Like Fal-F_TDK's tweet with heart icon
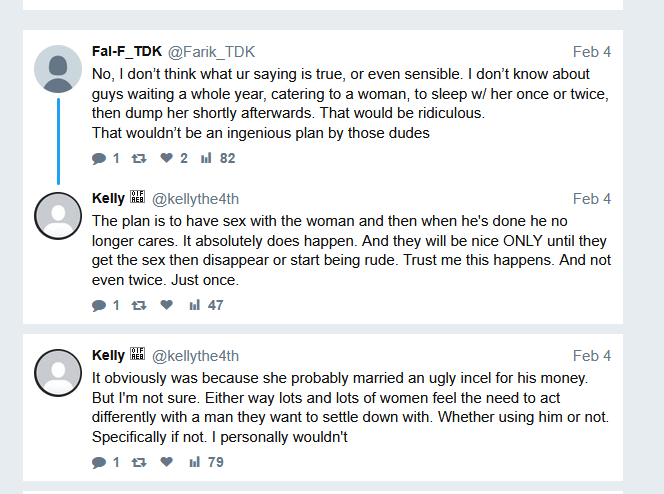The image size is (664, 494). click(167, 158)
